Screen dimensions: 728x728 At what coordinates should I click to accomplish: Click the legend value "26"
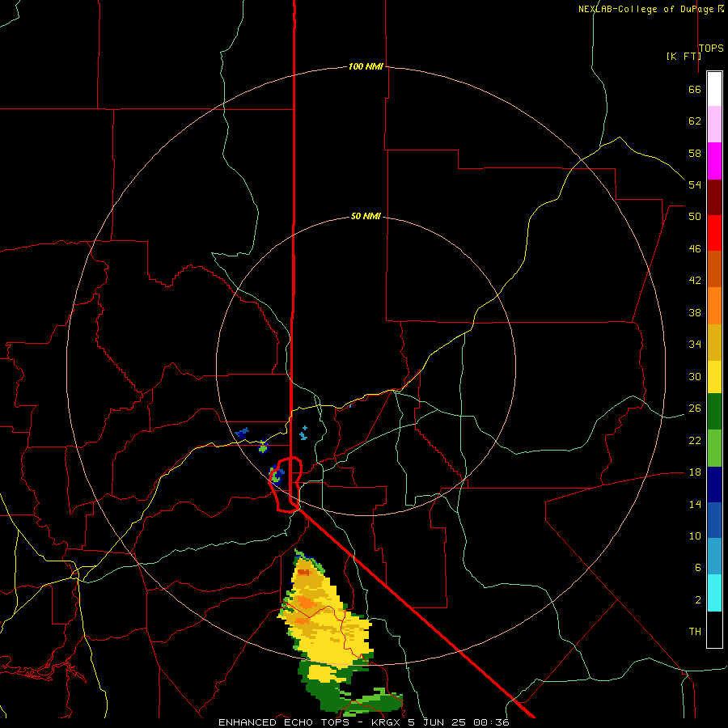695,408
